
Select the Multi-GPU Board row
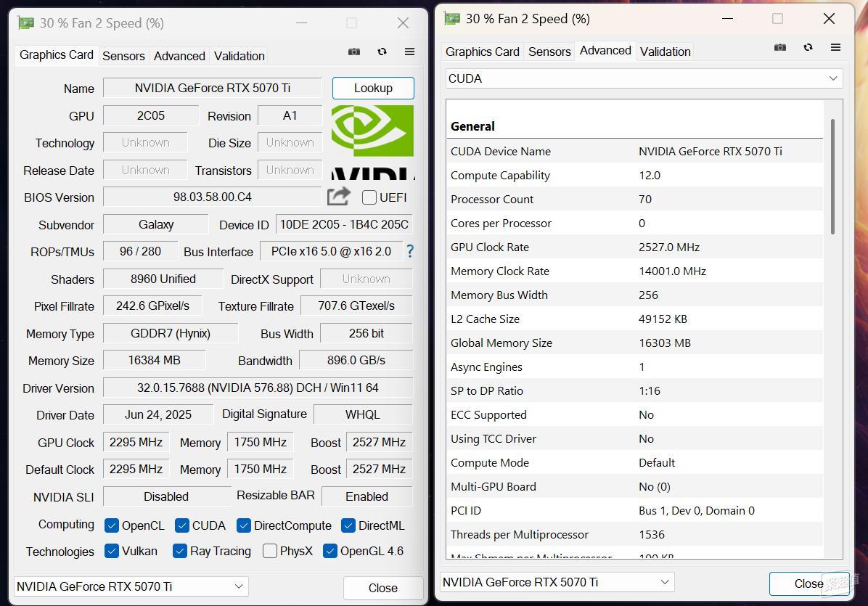tap(635, 486)
